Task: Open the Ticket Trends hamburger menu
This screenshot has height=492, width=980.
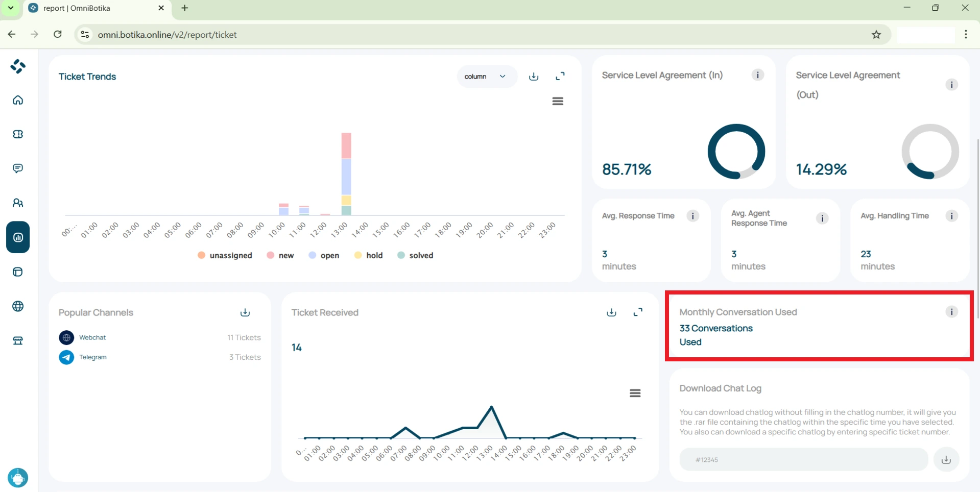Action: click(558, 102)
